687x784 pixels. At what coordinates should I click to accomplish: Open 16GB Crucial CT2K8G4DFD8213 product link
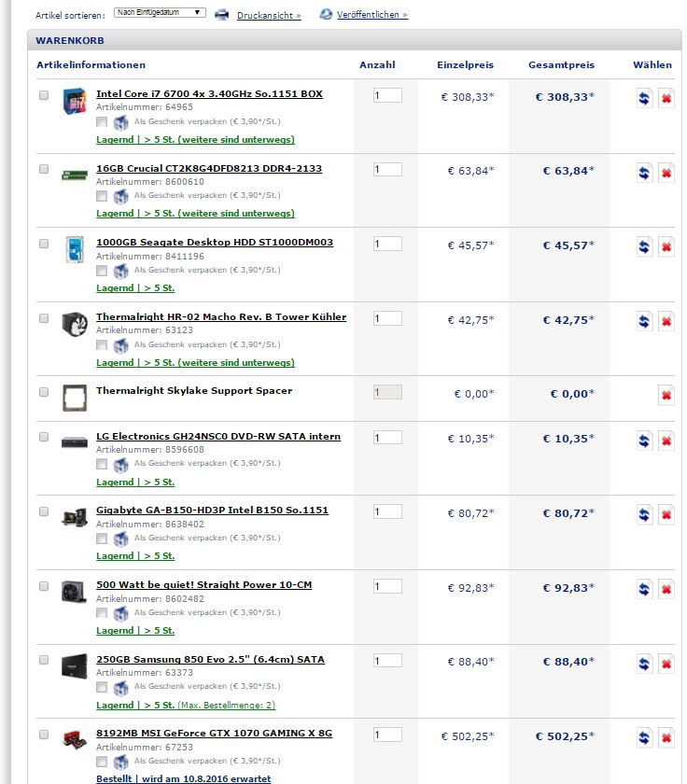209,169
